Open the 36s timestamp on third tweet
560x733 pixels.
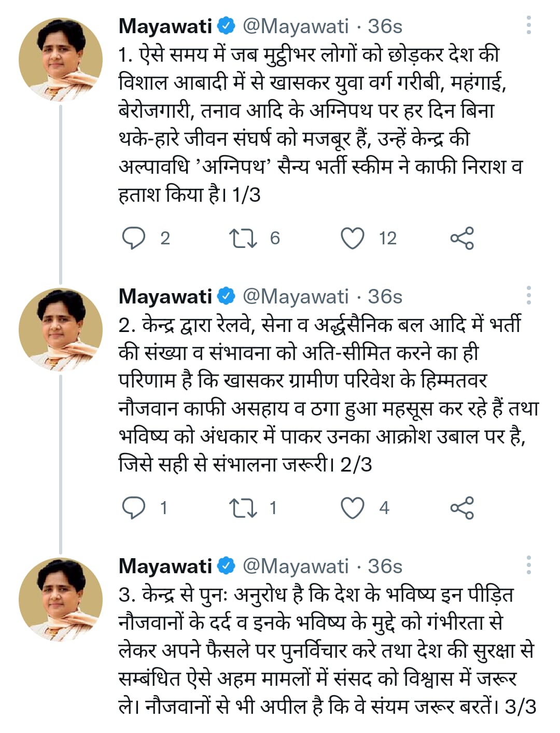(385, 566)
